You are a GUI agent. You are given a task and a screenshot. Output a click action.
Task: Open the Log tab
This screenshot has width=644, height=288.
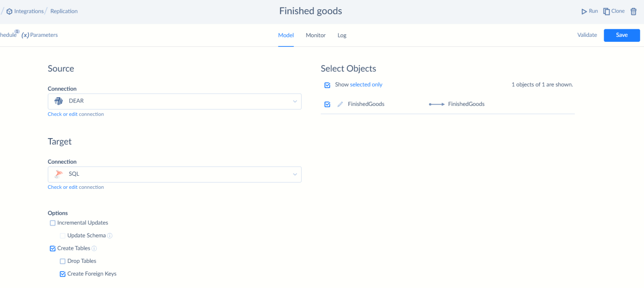pos(342,35)
